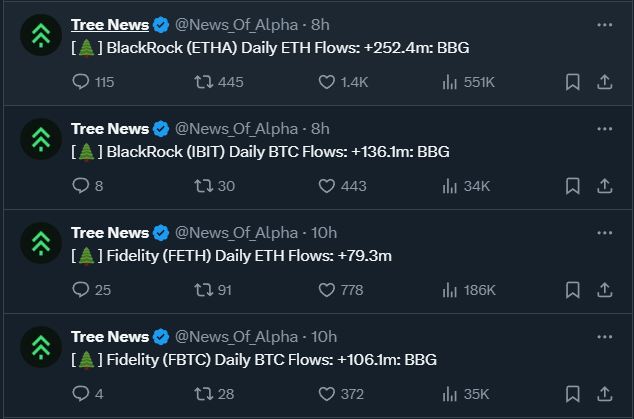The width and height of the screenshot is (634, 419).
Task: Repost the Fidelity FETH +79.3m tweet
Action: [x=213, y=290]
